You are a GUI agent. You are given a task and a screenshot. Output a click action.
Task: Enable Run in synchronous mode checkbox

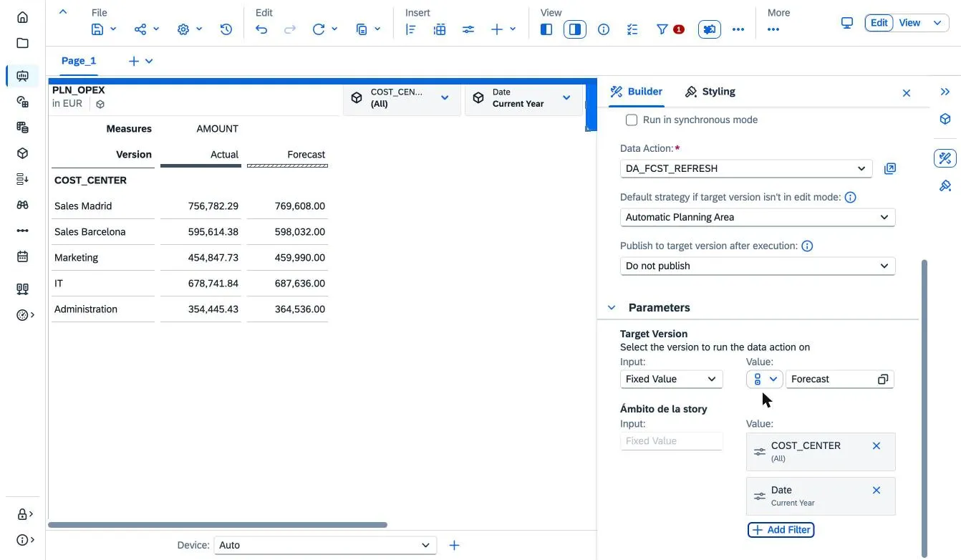pyautogui.click(x=632, y=120)
